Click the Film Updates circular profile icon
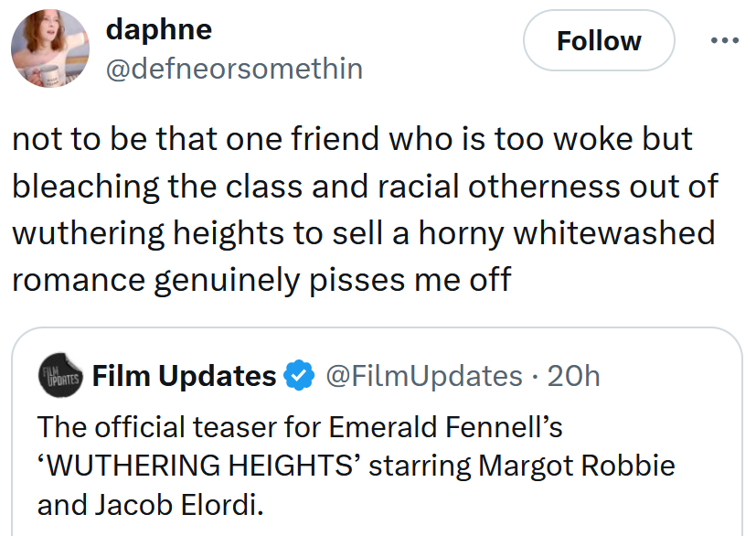 click(x=59, y=376)
